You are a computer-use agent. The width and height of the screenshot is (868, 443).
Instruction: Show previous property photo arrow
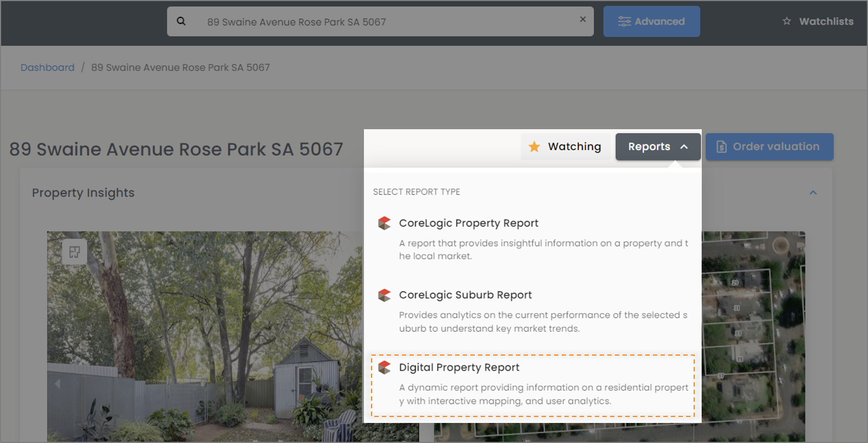(58, 384)
